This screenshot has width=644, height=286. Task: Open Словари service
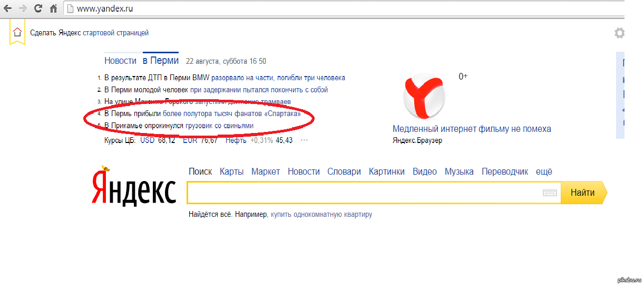[344, 171]
